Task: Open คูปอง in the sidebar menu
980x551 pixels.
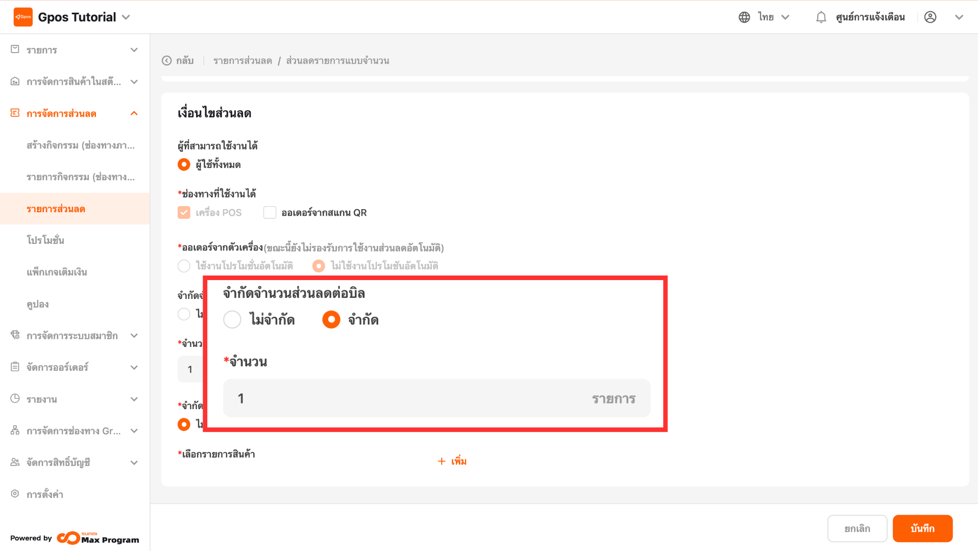Action: (x=38, y=304)
